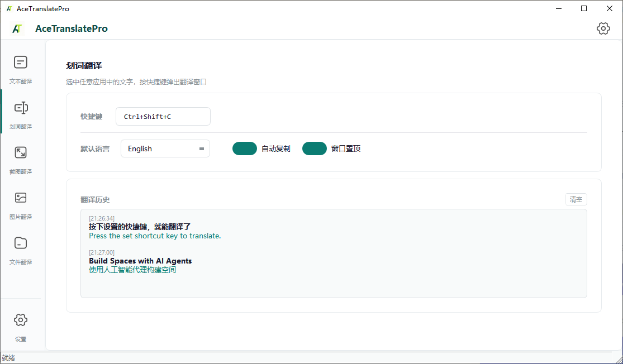Open the 设置 gear in the sidebar
The height and width of the screenshot is (364, 623).
[x=21, y=320]
